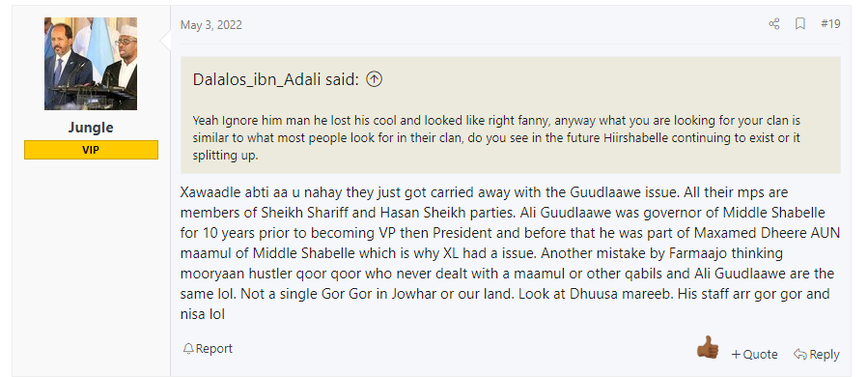Click the reply arrow icon

click(799, 354)
